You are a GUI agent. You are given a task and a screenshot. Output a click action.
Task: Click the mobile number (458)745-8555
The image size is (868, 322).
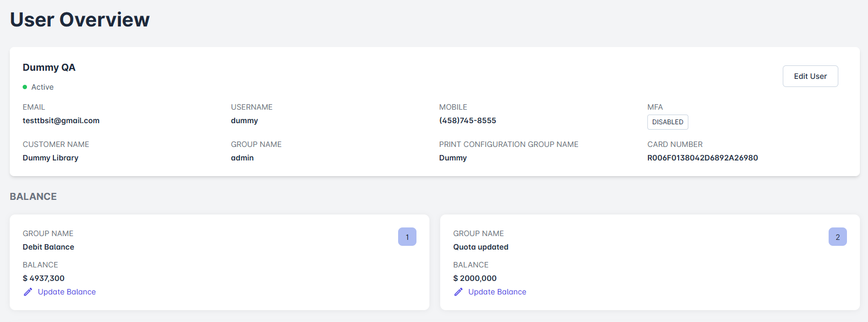[x=467, y=120]
